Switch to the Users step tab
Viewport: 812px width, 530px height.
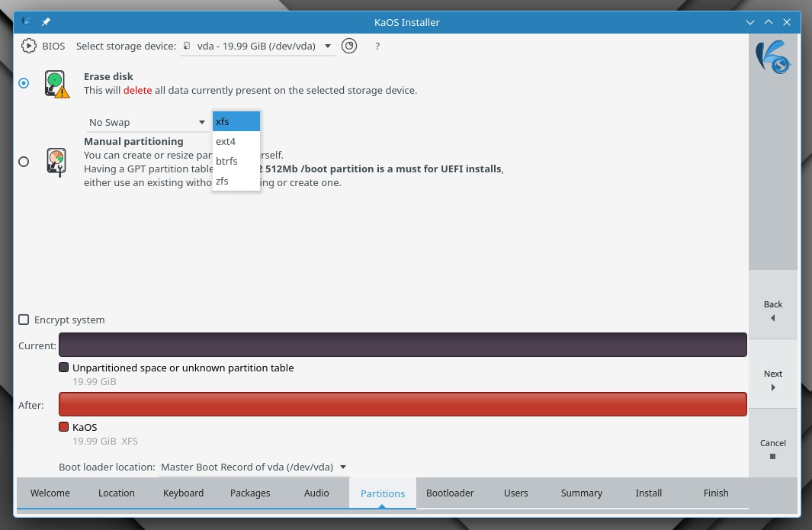pos(515,493)
